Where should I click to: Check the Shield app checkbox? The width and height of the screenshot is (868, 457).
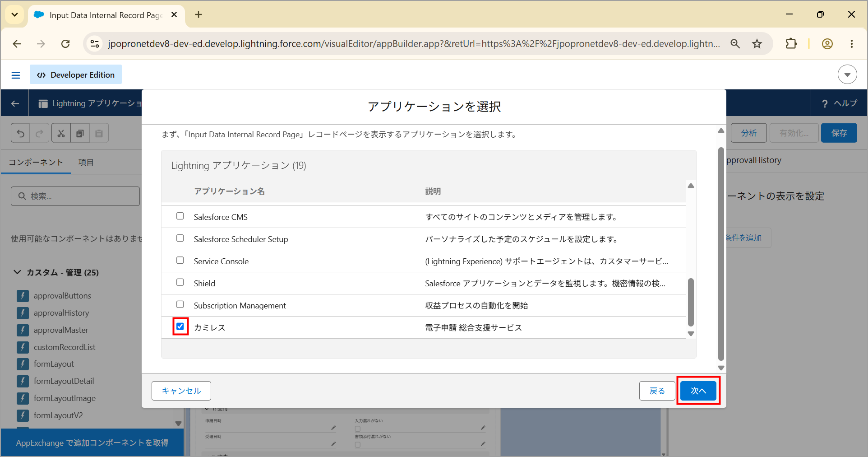click(180, 283)
